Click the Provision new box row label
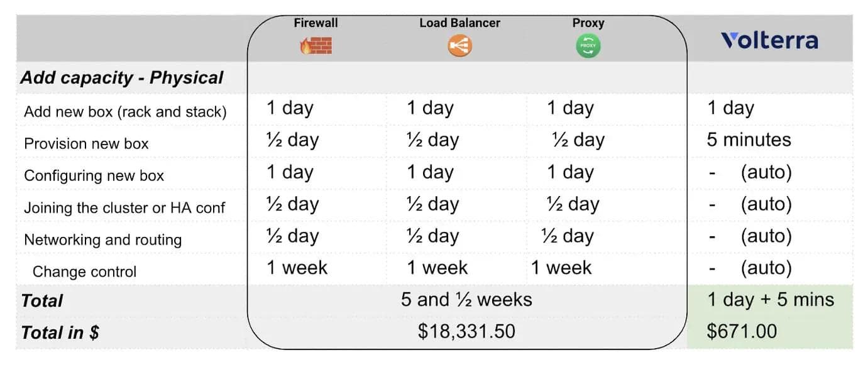Image resolution: width=868 pixels, height=367 pixels. click(x=86, y=144)
